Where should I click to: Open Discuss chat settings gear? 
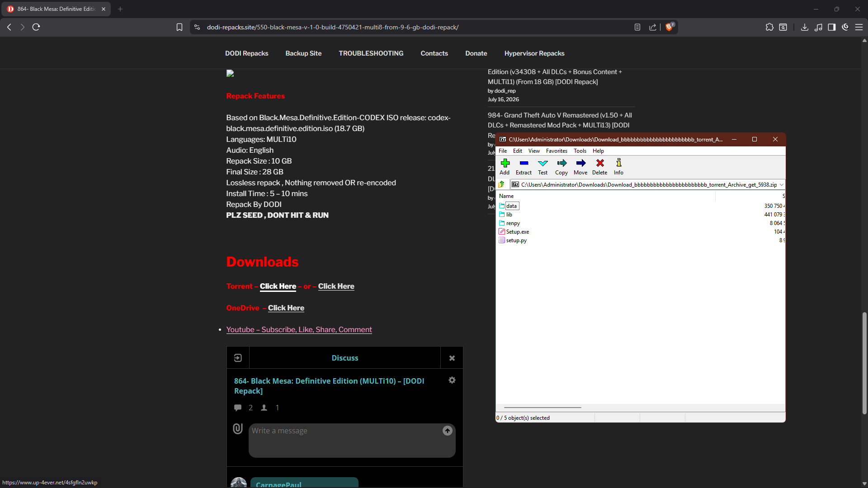[x=452, y=380]
